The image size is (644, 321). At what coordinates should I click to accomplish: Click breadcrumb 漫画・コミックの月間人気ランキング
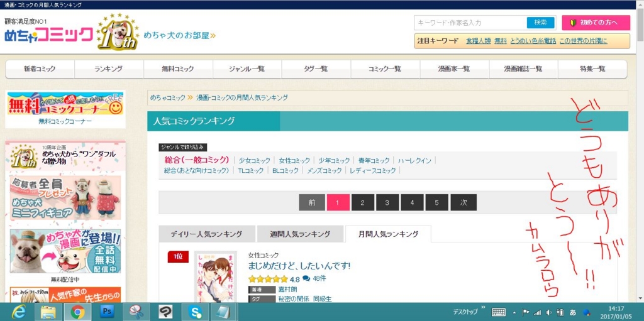(242, 98)
